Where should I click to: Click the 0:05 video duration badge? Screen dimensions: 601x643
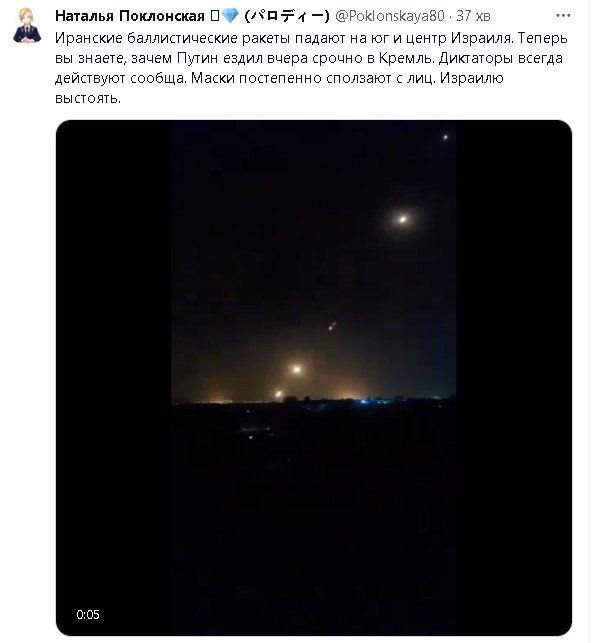88,614
